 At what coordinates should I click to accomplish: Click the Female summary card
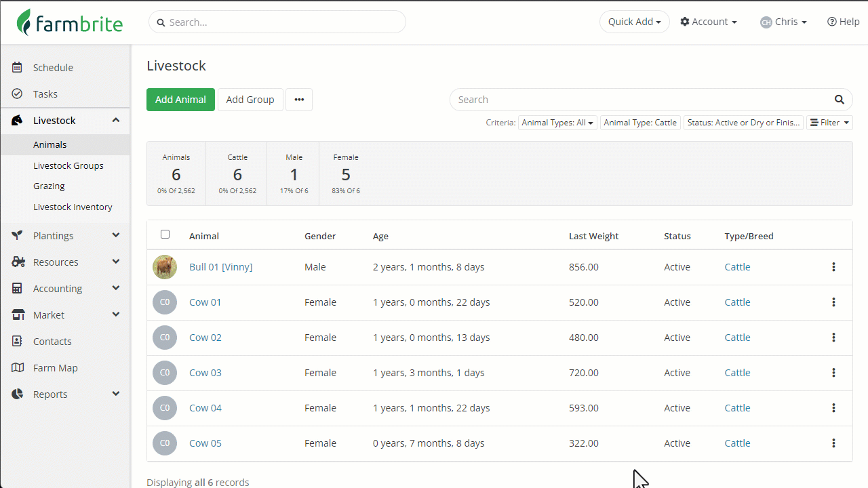coord(346,174)
